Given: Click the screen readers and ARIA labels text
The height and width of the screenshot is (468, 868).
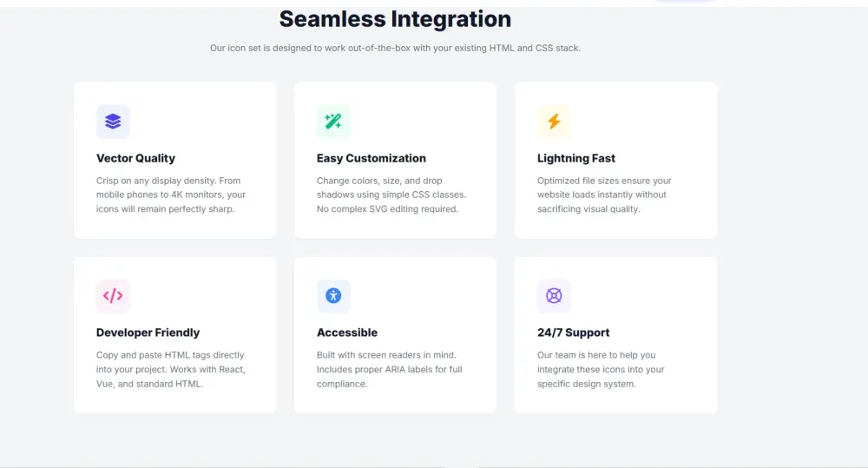Looking at the screenshot, I should (389, 369).
